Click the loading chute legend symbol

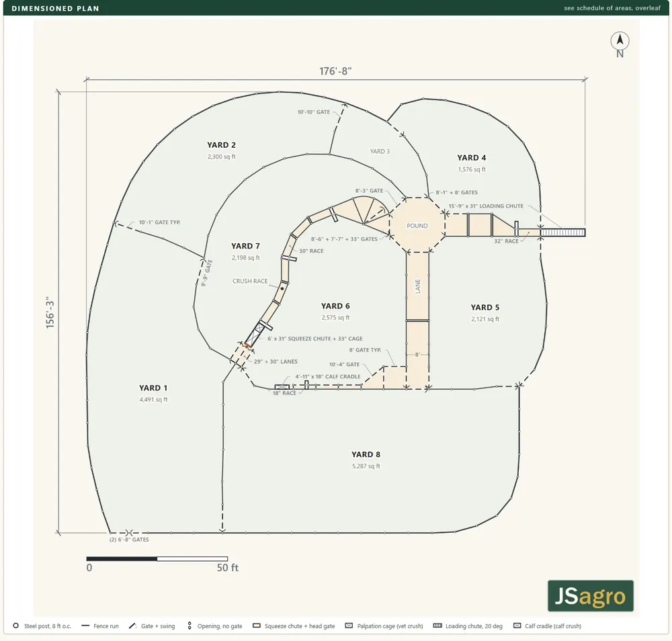[x=437, y=626]
